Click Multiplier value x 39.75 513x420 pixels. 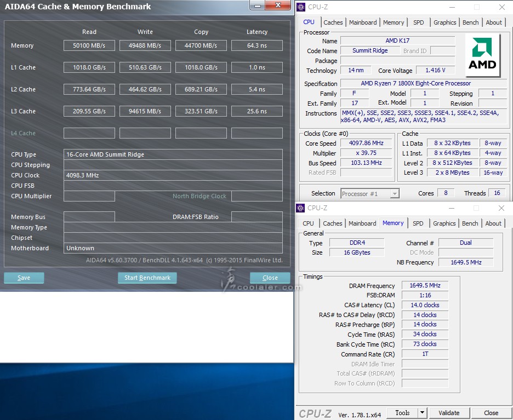(366, 153)
